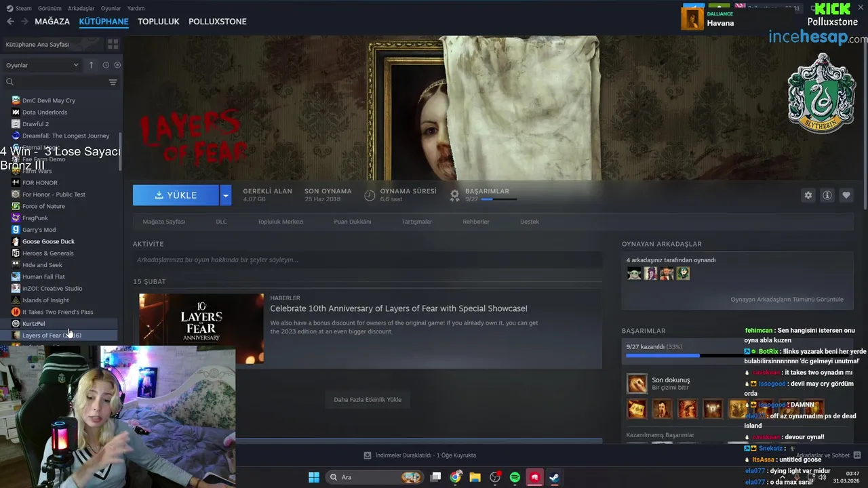
Task: Click the YÜKLE install button
Action: click(176, 195)
